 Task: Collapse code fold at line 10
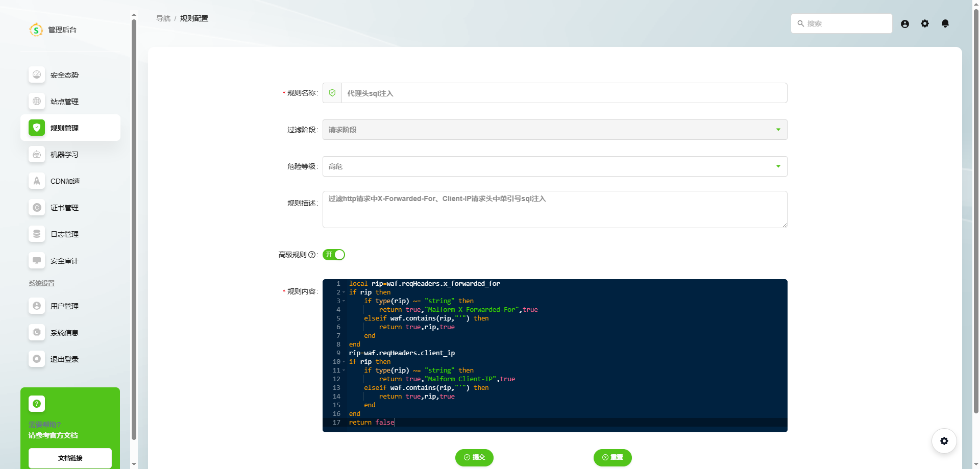[344, 362]
